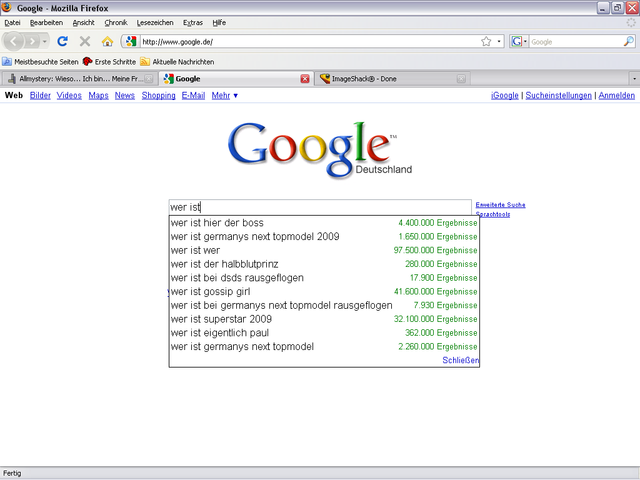
Task: Click the magnifier icon in the search bar
Action: 629,41
